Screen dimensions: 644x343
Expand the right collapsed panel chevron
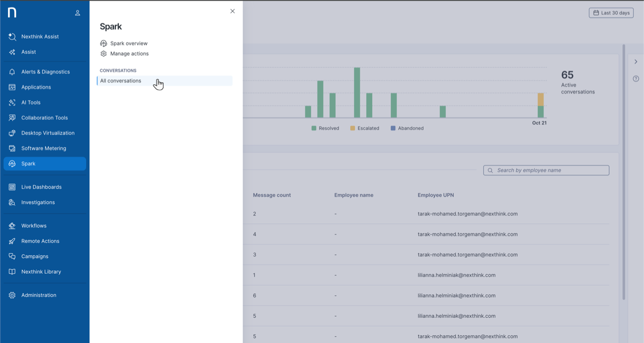click(x=636, y=62)
